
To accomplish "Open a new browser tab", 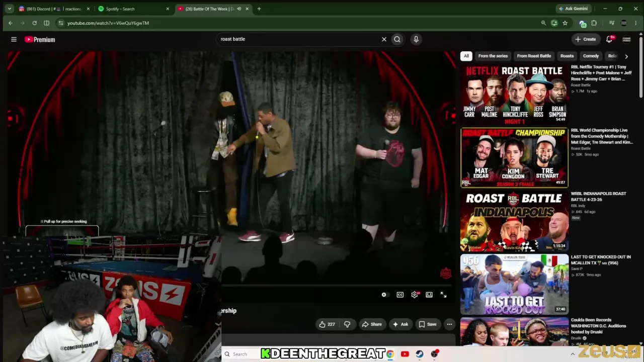I will (x=259, y=9).
